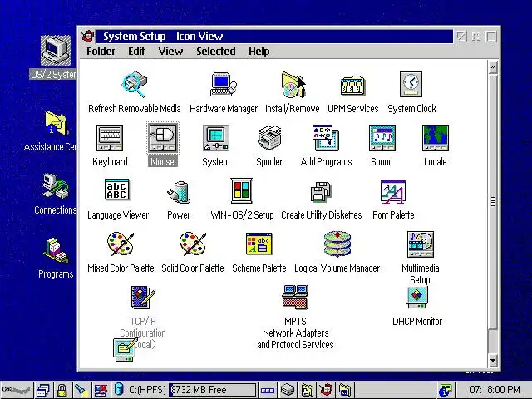532x399 pixels.
Task: Select the Locale world map icon
Action: 436,138
